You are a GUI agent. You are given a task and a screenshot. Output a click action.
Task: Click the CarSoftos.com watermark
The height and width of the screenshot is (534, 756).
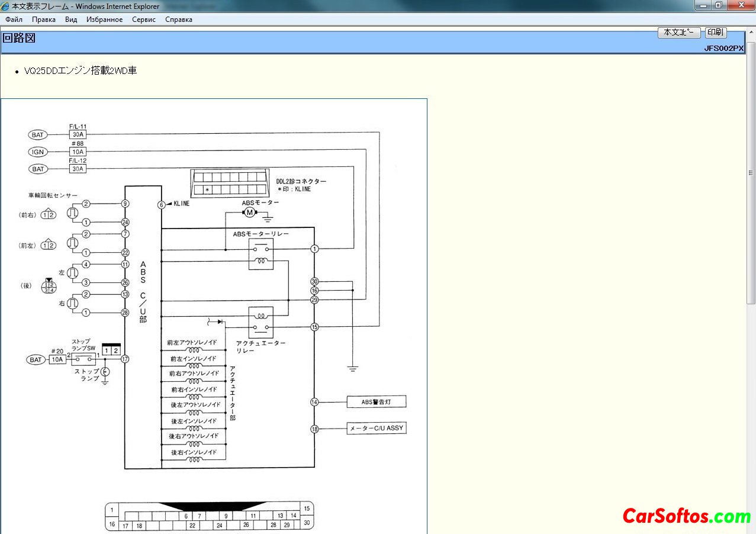pos(686,516)
